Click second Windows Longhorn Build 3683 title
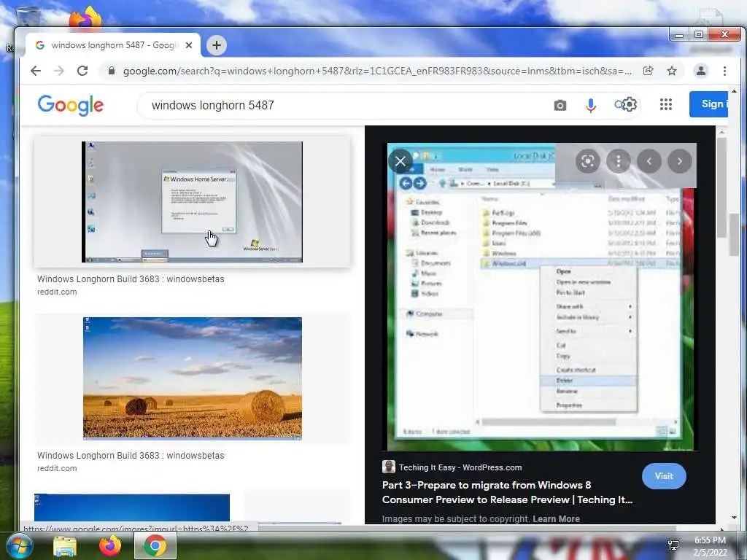Screen dimensions: 747x560 click(131, 456)
